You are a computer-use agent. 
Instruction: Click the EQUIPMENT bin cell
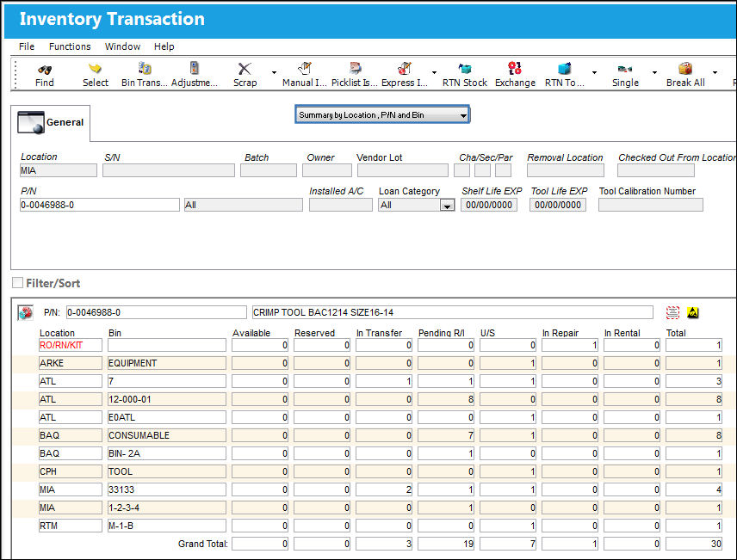pos(166,363)
